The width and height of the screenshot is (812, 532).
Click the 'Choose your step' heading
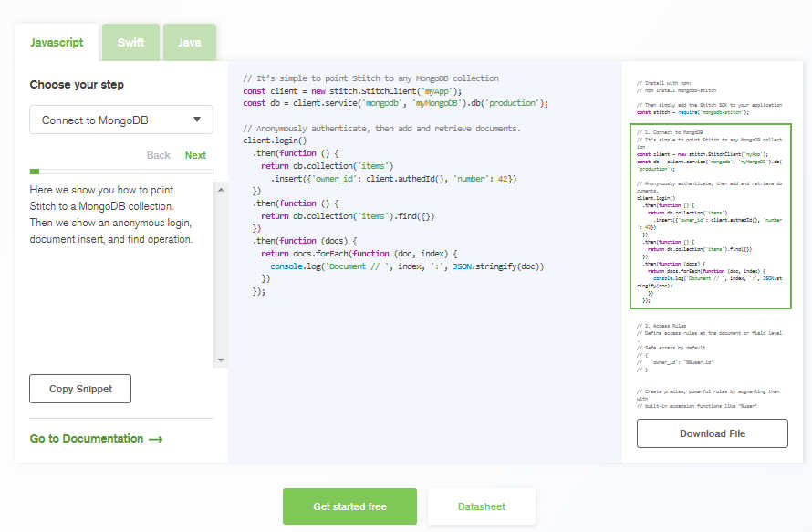point(77,85)
